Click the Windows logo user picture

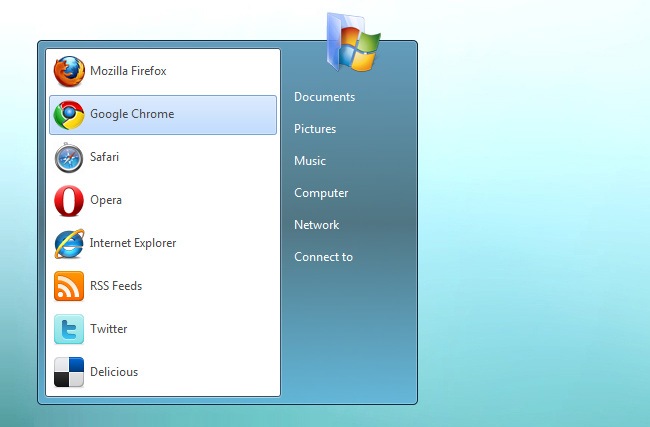(x=354, y=44)
